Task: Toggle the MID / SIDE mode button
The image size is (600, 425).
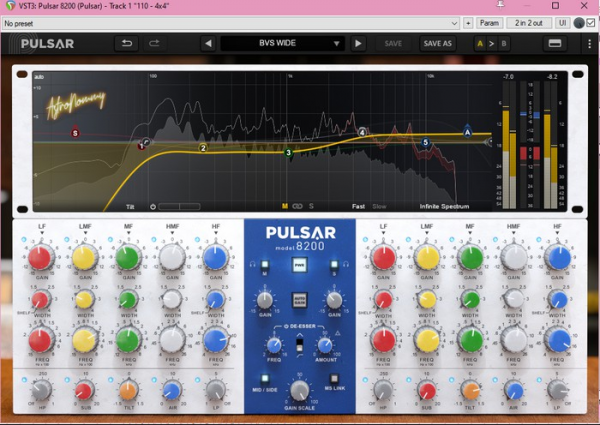Action: click(265, 379)
